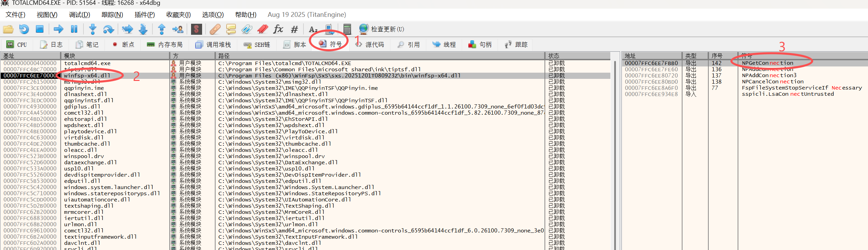Open the 收藏夹(I) menu
This screenshot has height=250, width=868.
[178, 14]
